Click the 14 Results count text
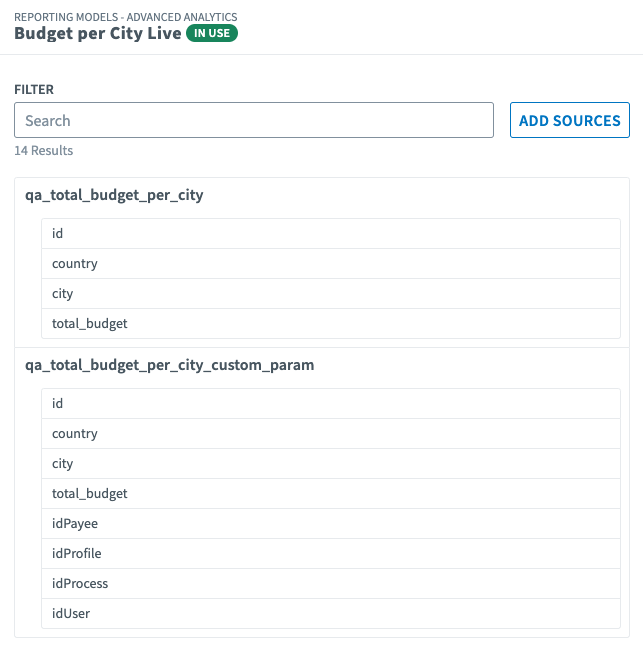The width and height of the screenshot is (643, 651). point(43,151)
